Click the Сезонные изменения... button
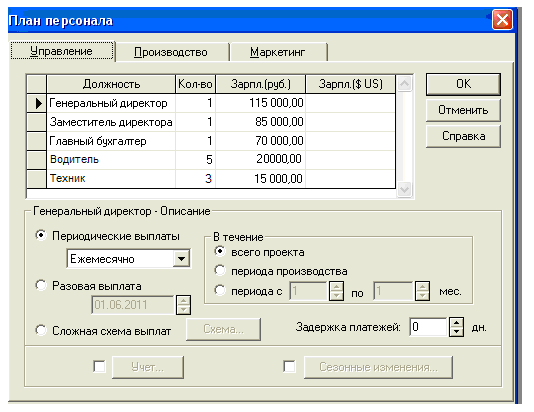534x412 pixels. pyautogui.click(x=378, y=367)
